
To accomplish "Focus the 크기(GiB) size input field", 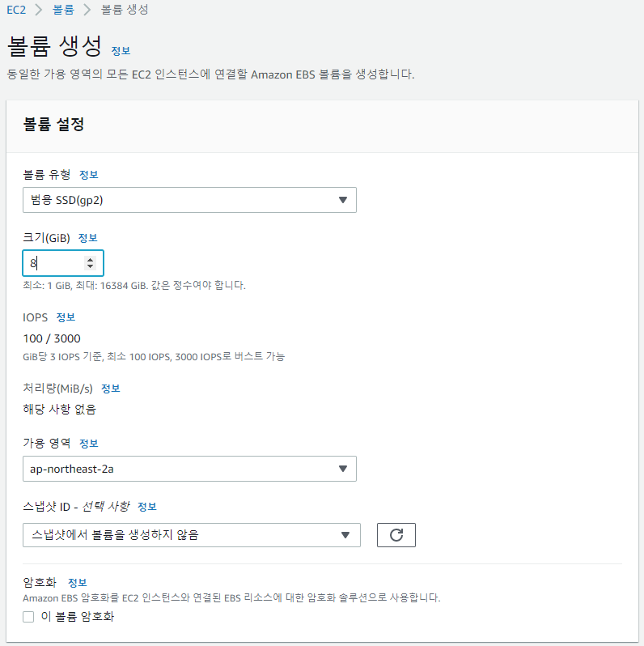I will pos(63,263).
